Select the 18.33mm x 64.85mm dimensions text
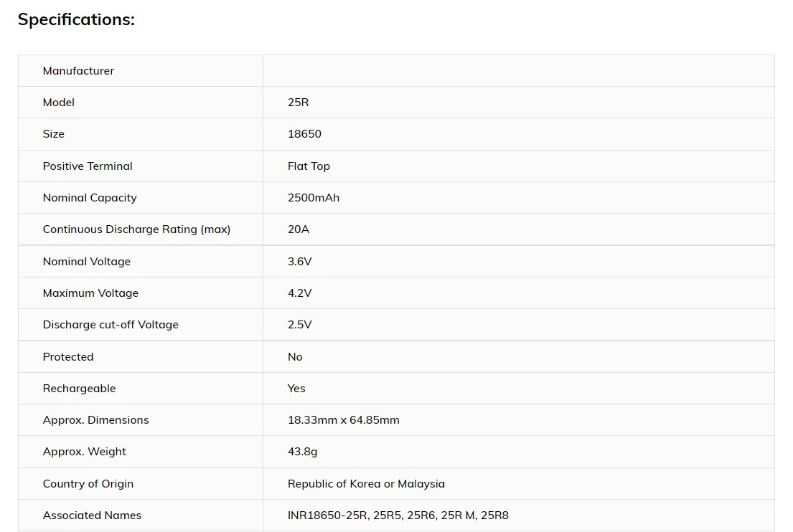 coord(343,420)
